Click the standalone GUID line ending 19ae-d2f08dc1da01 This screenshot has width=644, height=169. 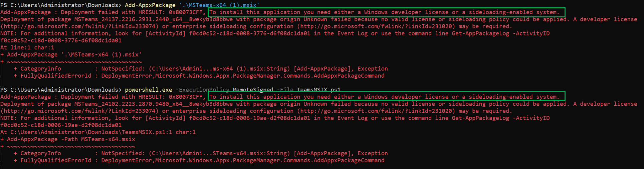[61, 125]
